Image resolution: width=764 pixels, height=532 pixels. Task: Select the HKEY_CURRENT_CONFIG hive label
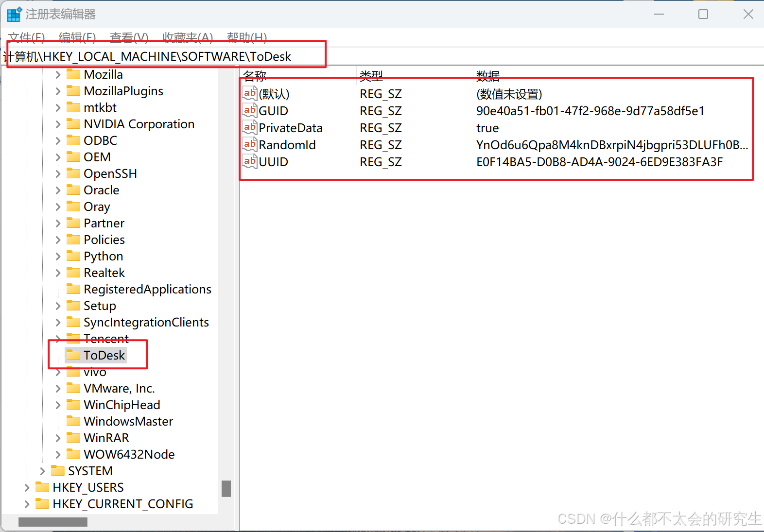coord(123,504)
